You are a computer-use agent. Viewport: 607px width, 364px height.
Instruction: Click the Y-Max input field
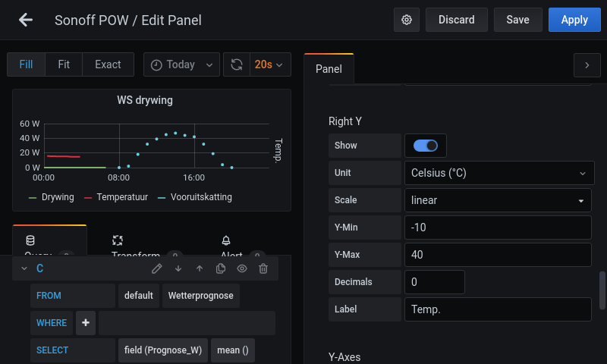pos(498,255)
